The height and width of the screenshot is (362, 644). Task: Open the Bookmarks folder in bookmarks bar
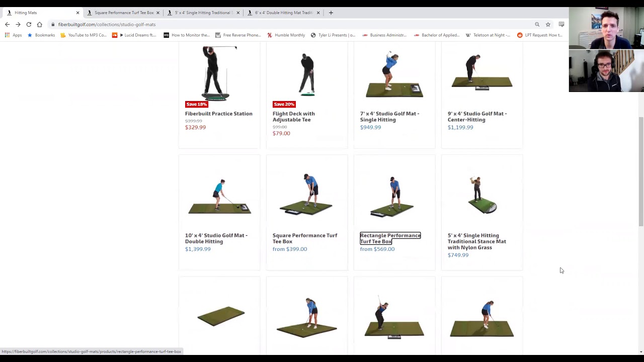41,35
